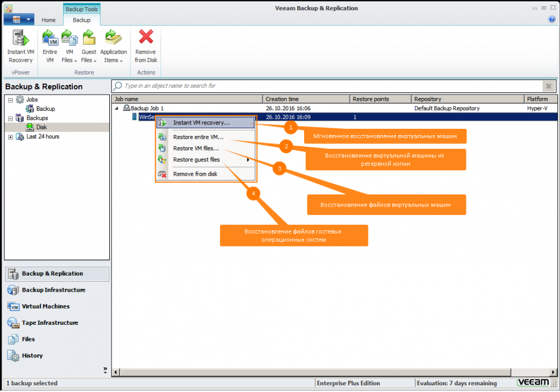Sort by Platform column header

541,99
